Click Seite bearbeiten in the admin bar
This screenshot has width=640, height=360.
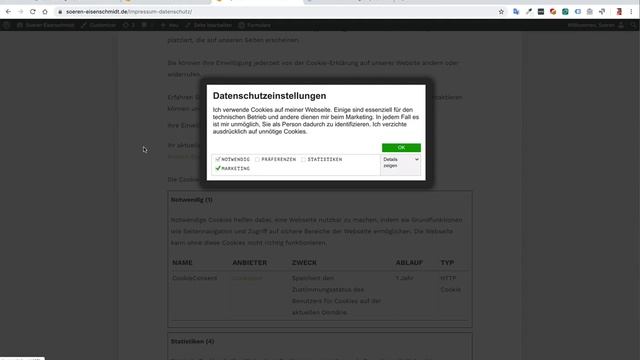click(209, 25)
